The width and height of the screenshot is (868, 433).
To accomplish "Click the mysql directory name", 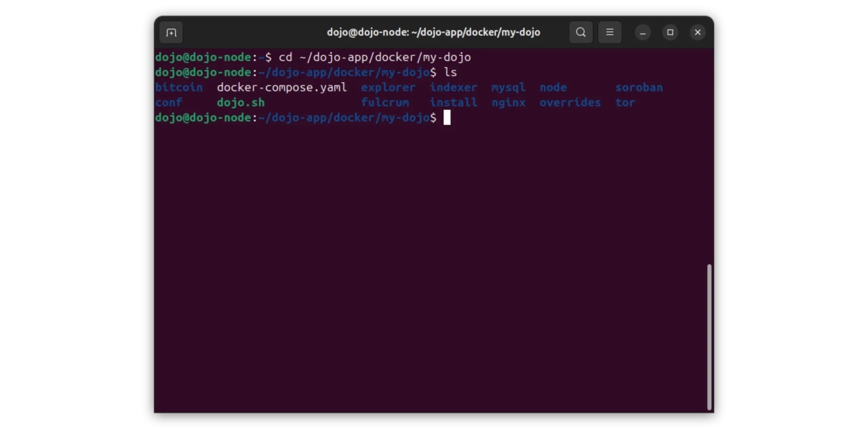I will click(508, 88).
